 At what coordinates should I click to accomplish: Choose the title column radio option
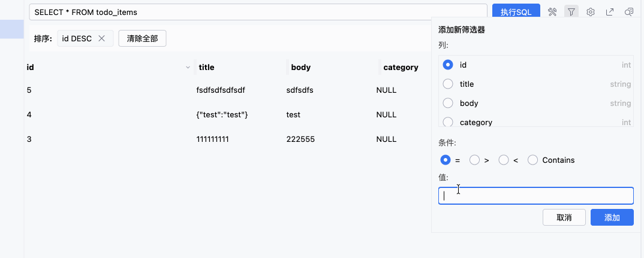click(448, 84)
